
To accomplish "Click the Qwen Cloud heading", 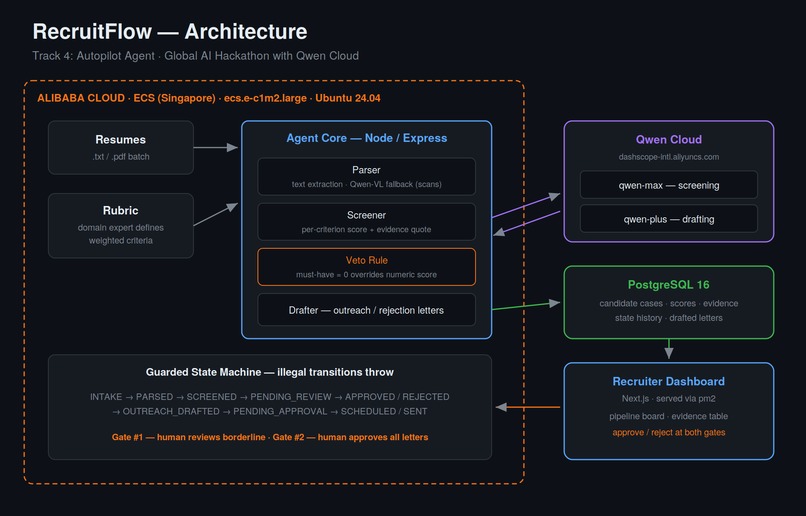I will (669, 139).
